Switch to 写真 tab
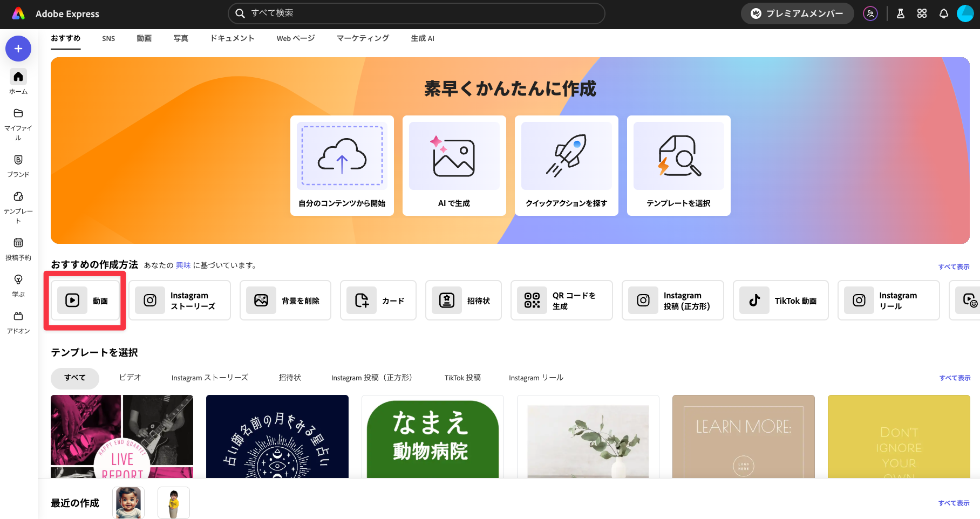The height and width of the screenshot is (519, 980). point(181,38)
